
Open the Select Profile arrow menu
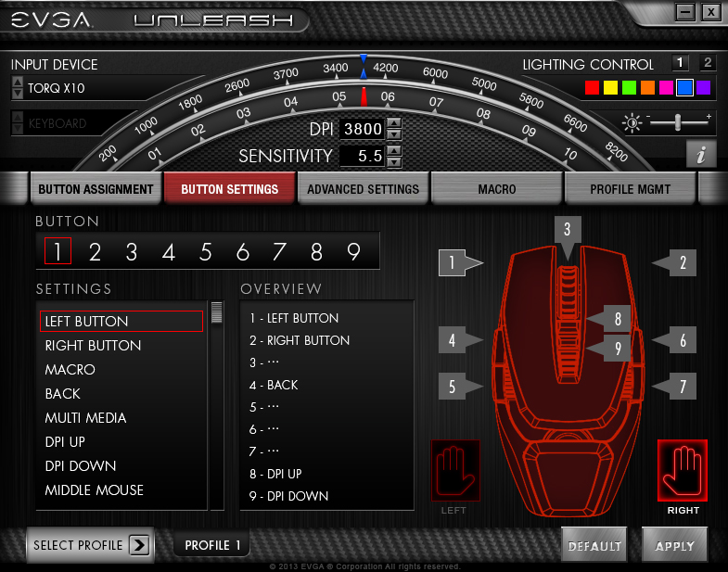tap(139, 545)
